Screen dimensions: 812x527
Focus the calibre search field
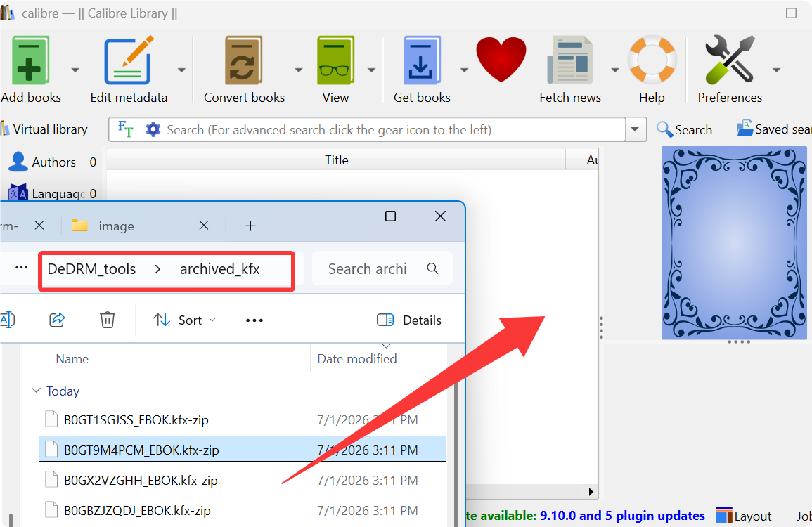click(394, 129)
